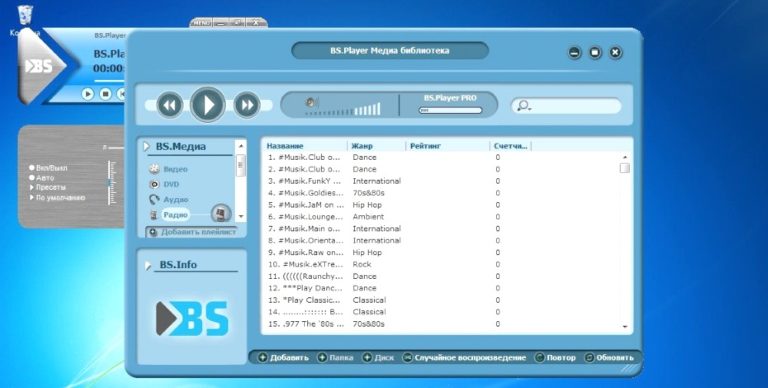This screenshot has width=768, height=388.
Task: Select station row 8. #Musik.Orienta
Action: [x=441, y=241]
